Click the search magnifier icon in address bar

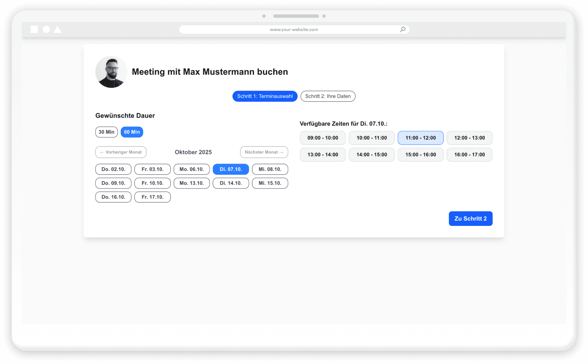click(403, 30)
